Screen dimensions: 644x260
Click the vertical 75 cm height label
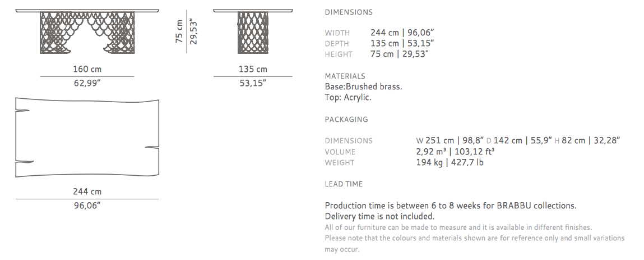point(179,31)
